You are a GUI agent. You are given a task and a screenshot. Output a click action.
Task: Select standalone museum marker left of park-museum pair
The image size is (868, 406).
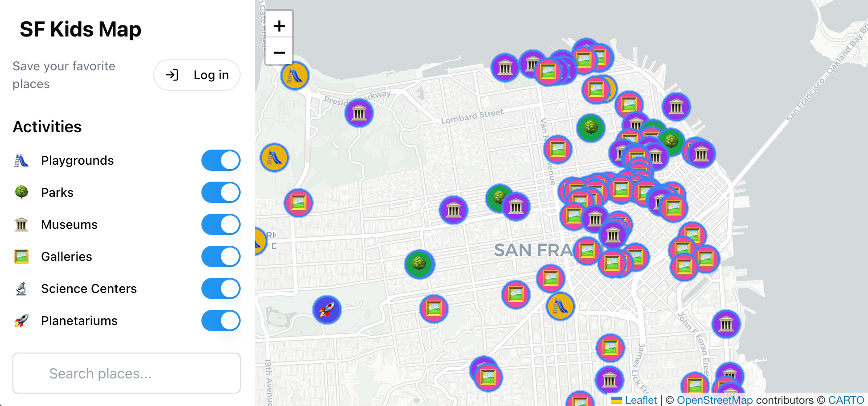[454, 210]
